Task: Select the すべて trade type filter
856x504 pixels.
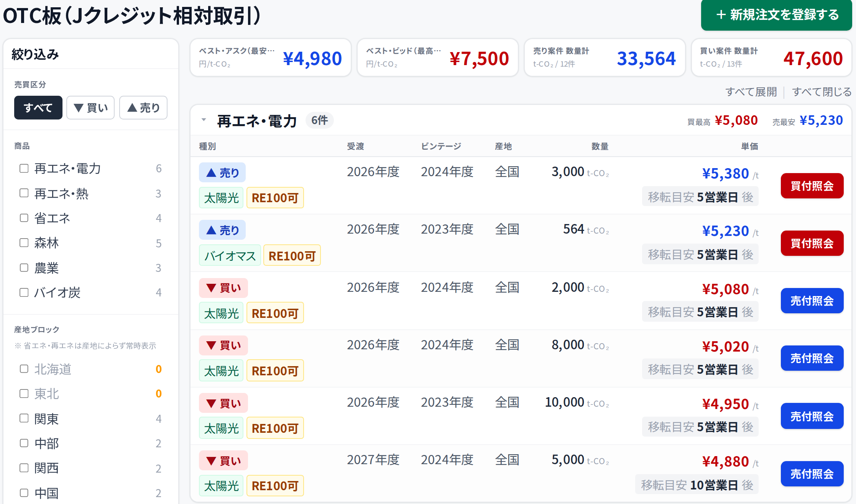Action: [x=38, y=108]
